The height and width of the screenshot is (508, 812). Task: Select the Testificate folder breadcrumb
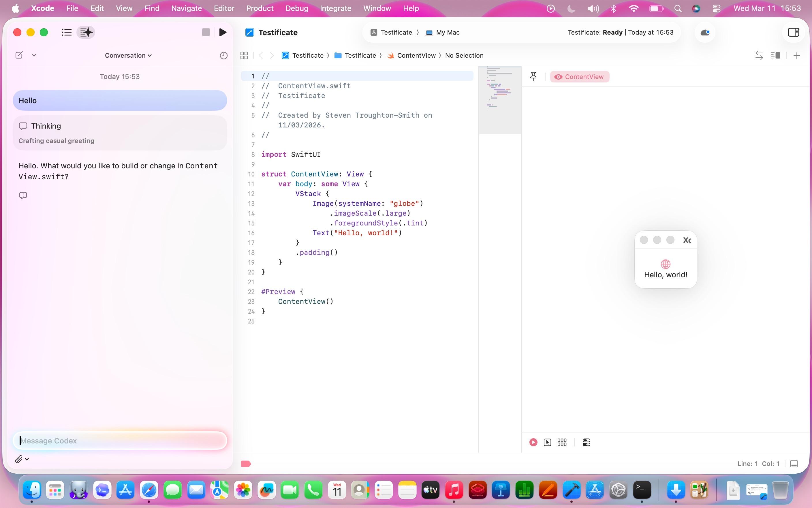click(356, 55)
